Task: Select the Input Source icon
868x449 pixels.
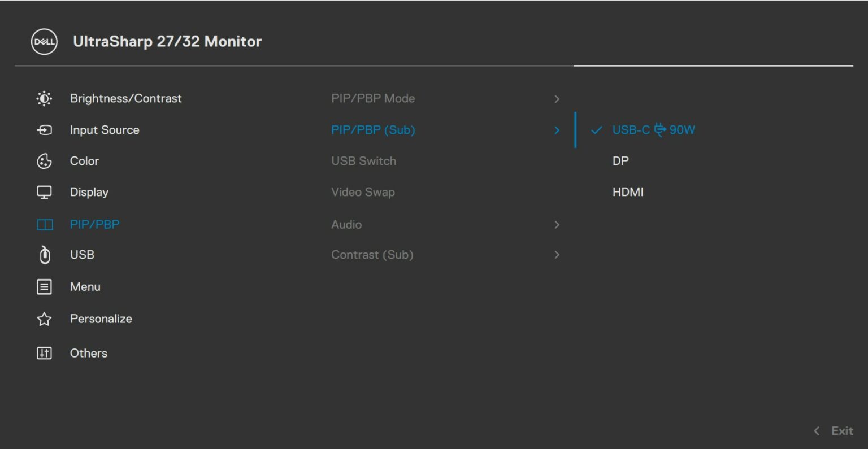Action: point(44,130)
